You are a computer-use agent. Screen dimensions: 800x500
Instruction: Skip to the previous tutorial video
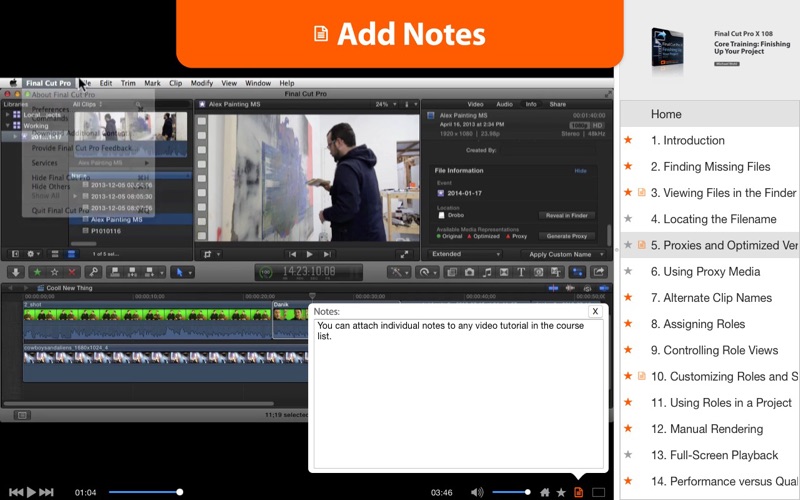[16, 492]
